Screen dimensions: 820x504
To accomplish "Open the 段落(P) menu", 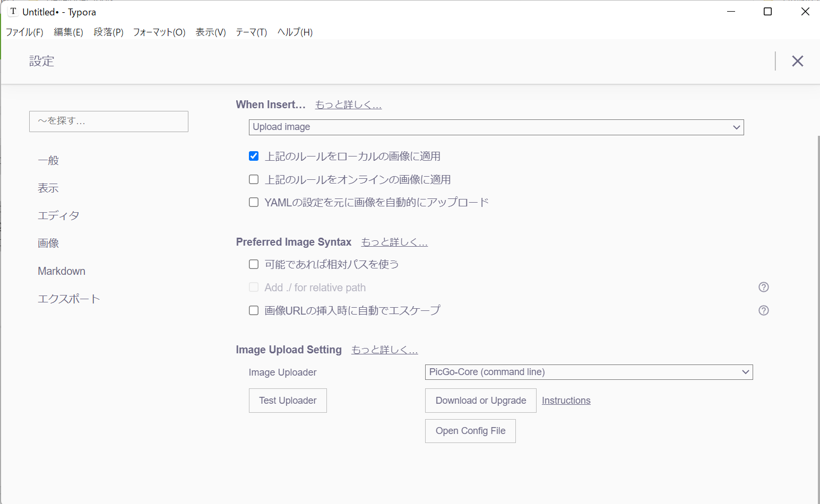I will [108, 32].
